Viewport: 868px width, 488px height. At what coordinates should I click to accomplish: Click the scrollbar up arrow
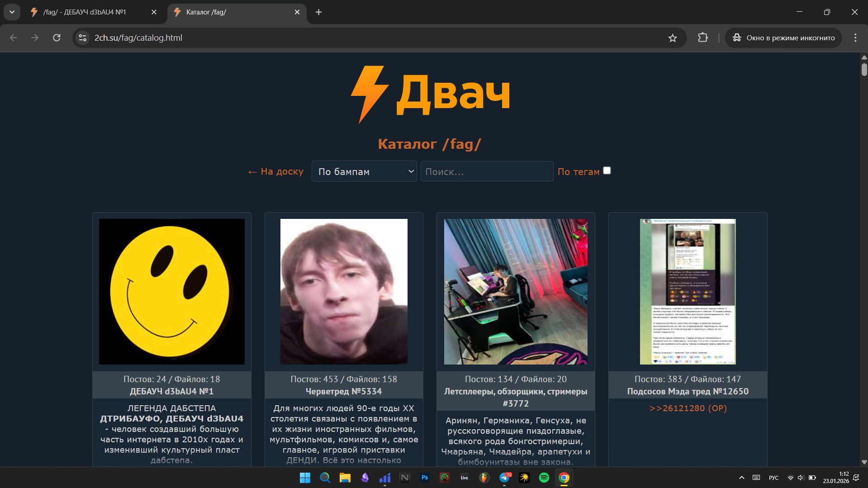(x=864, y=57)
